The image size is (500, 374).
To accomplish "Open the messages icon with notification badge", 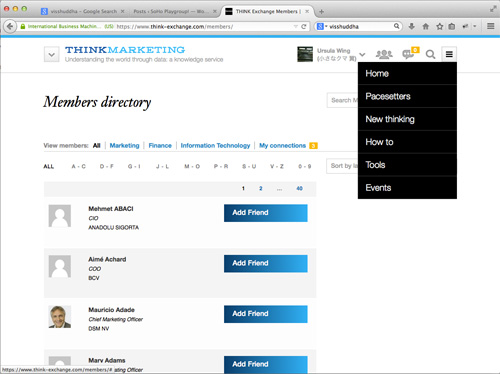I will (x=410, y=53).
